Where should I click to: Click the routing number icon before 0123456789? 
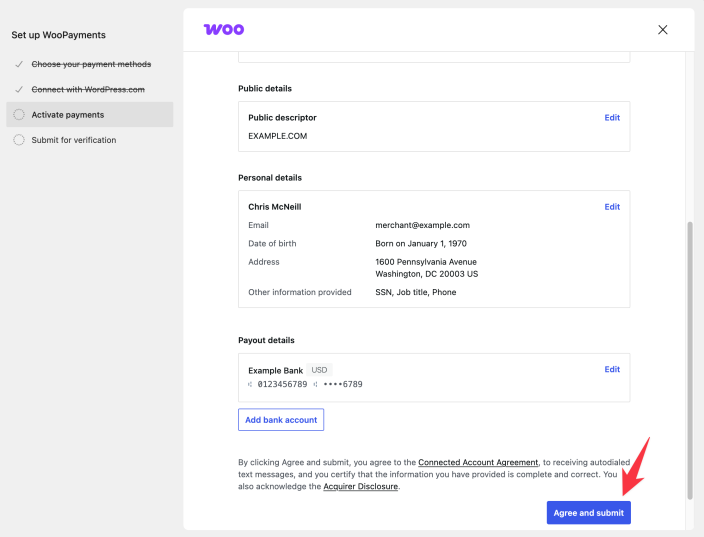click(250, 384)
